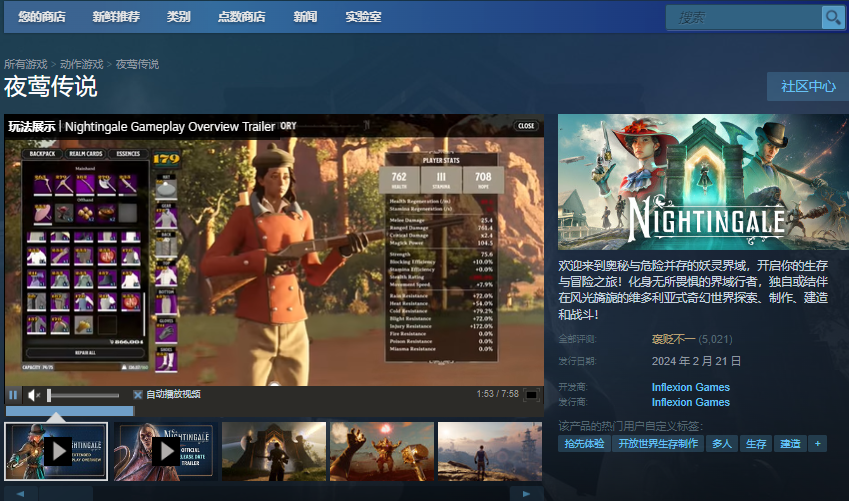
Task: Toggle fullscreen for the video player
Action: coord(532,395)
